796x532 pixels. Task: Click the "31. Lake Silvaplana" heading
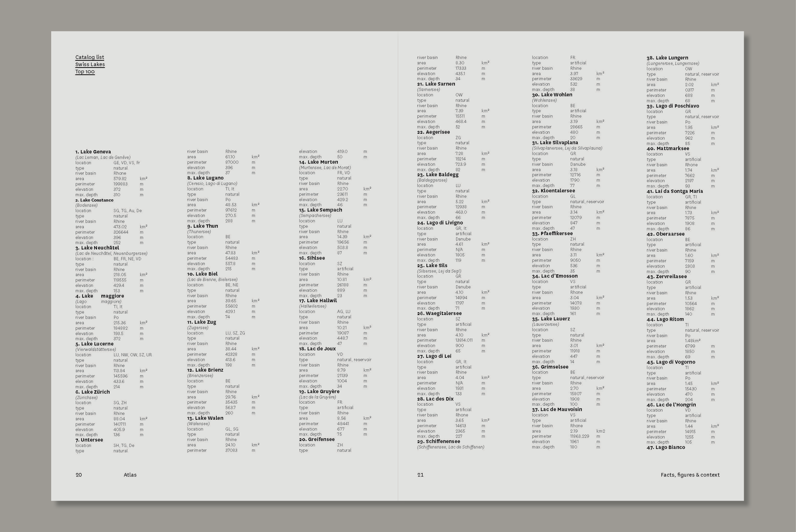(x=555, y=143)
